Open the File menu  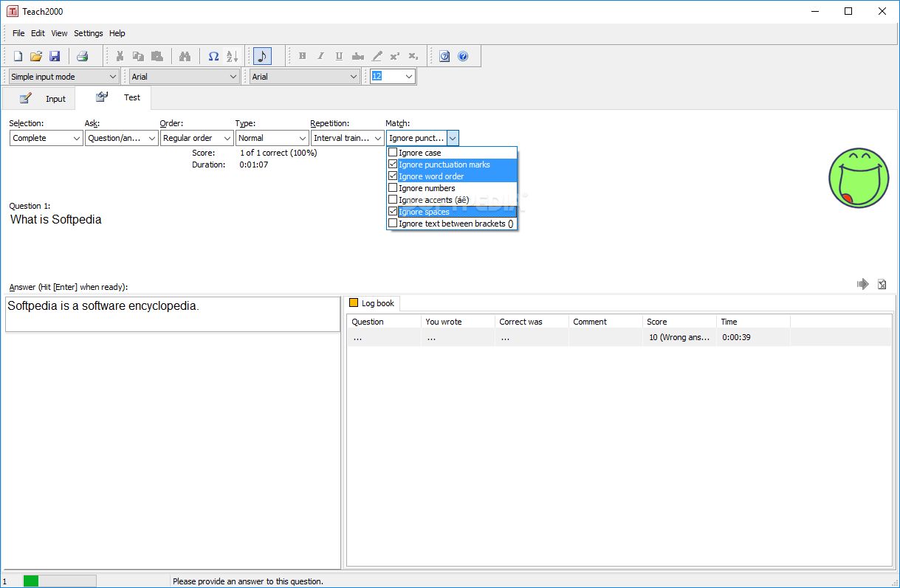(18, 33)
